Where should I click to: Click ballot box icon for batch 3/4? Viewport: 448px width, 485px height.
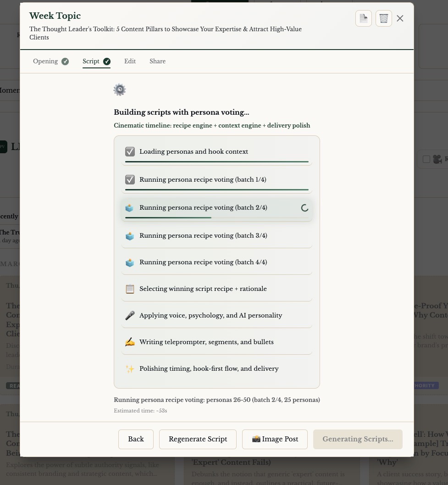click(130, 236)
